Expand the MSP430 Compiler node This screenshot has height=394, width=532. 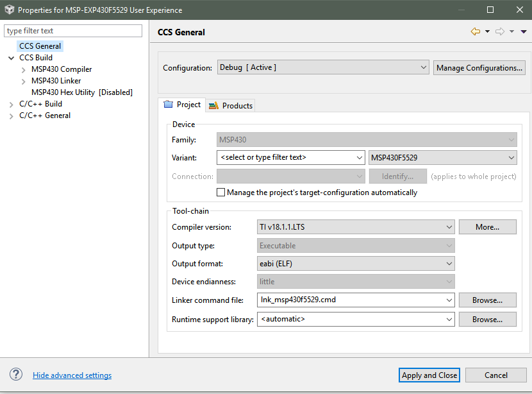click(x=24, y=69)
